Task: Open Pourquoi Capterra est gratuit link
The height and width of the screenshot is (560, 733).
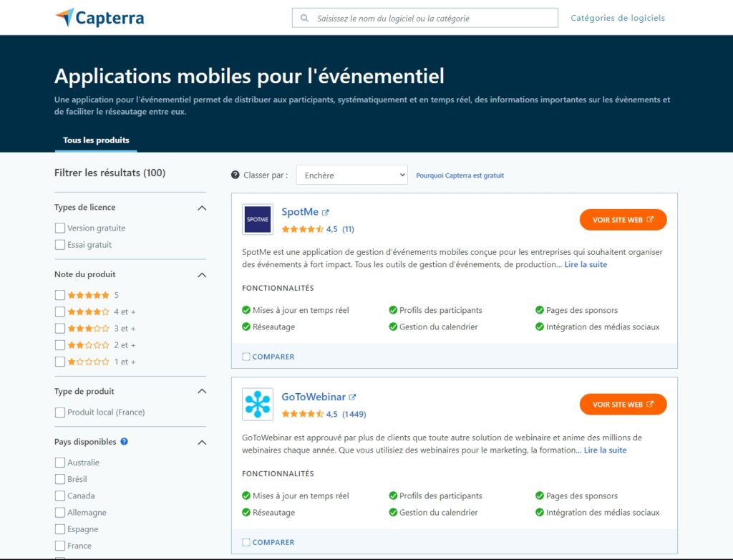Action: (x=460, y=175)
